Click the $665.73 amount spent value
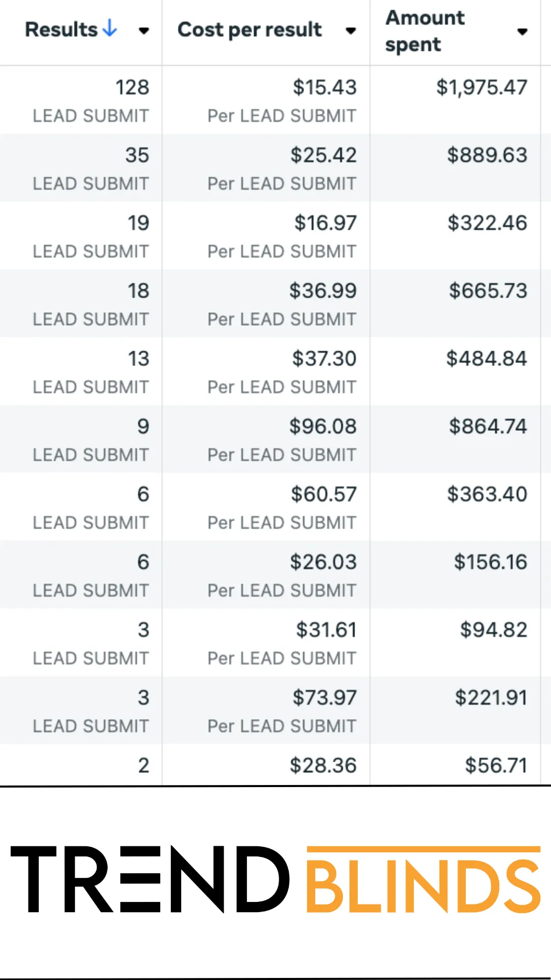Viewport: 551px width, 980px height. [x=488, y=291]
